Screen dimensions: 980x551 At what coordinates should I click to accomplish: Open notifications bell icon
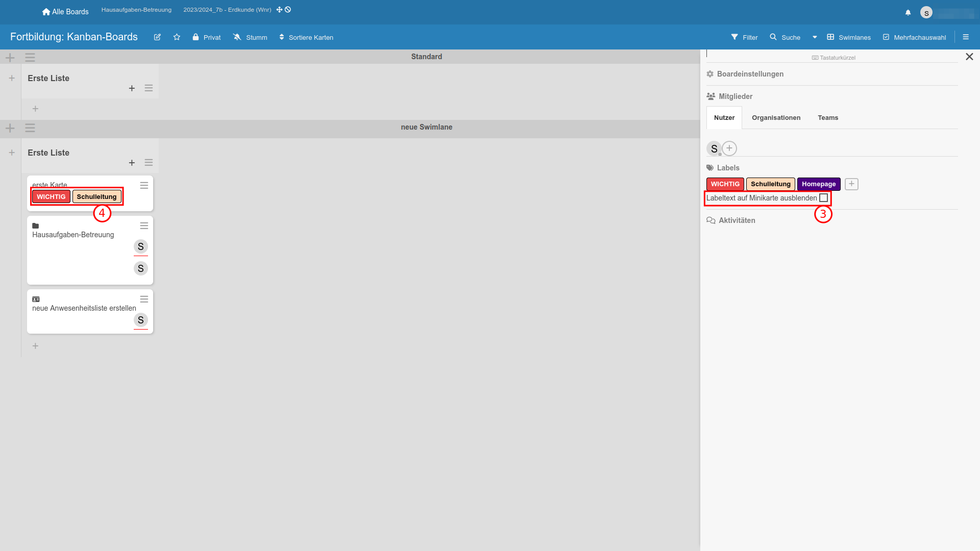pyautogui.click(x=908, y=12)
